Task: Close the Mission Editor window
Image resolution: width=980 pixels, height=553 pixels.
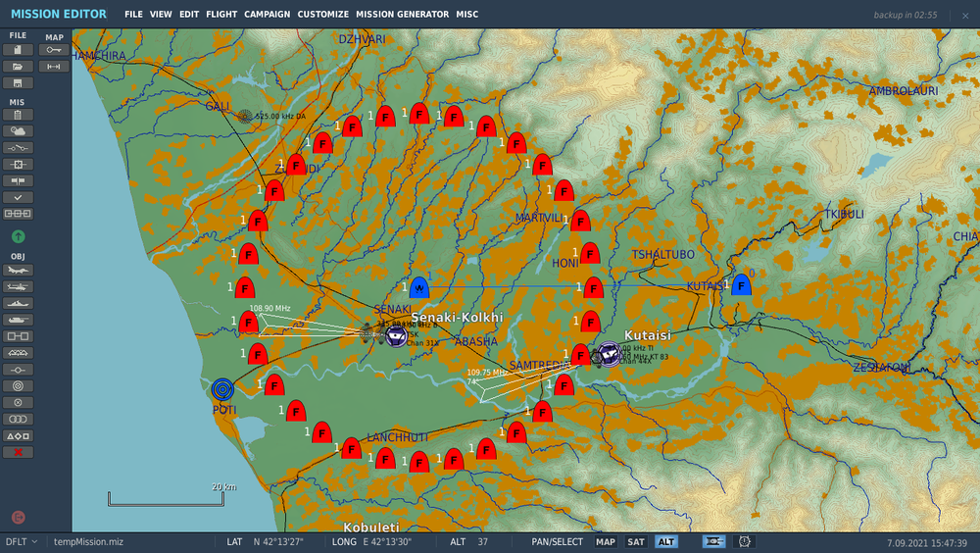Action: click(965, 16)
